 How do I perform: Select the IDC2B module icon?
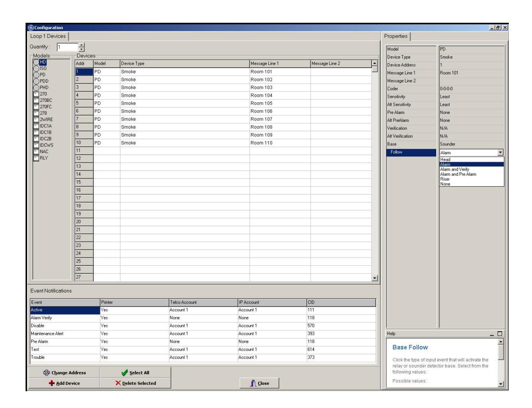click(36, 139)
